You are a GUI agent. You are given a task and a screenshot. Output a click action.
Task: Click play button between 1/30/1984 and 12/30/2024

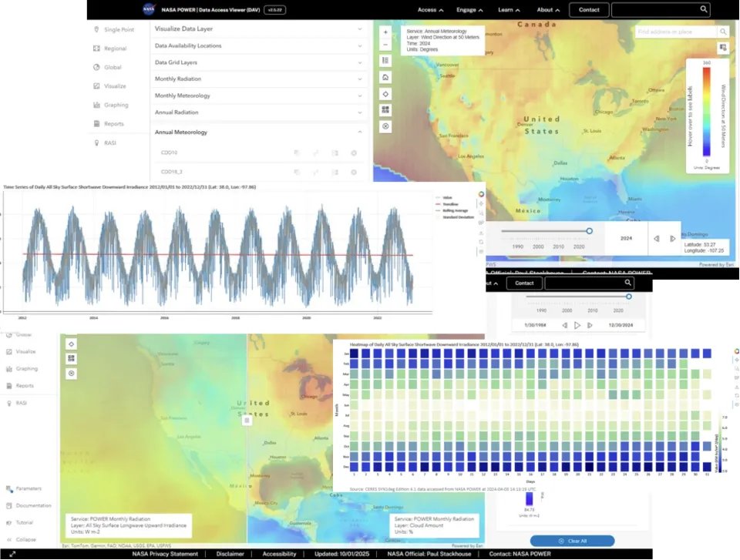[577, 325]
